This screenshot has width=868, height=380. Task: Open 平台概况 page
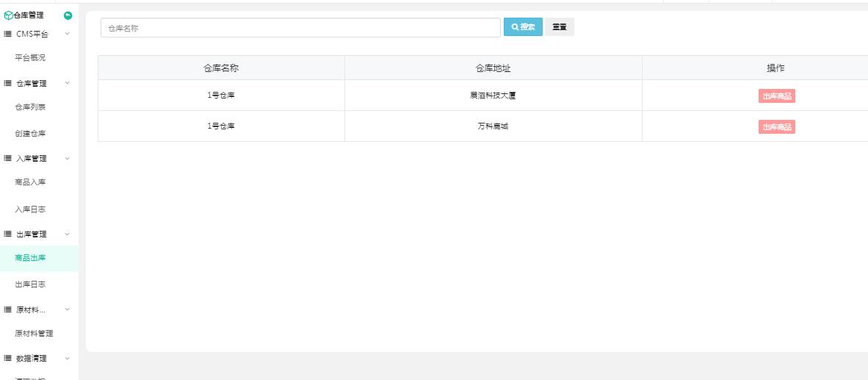[30, 57]
